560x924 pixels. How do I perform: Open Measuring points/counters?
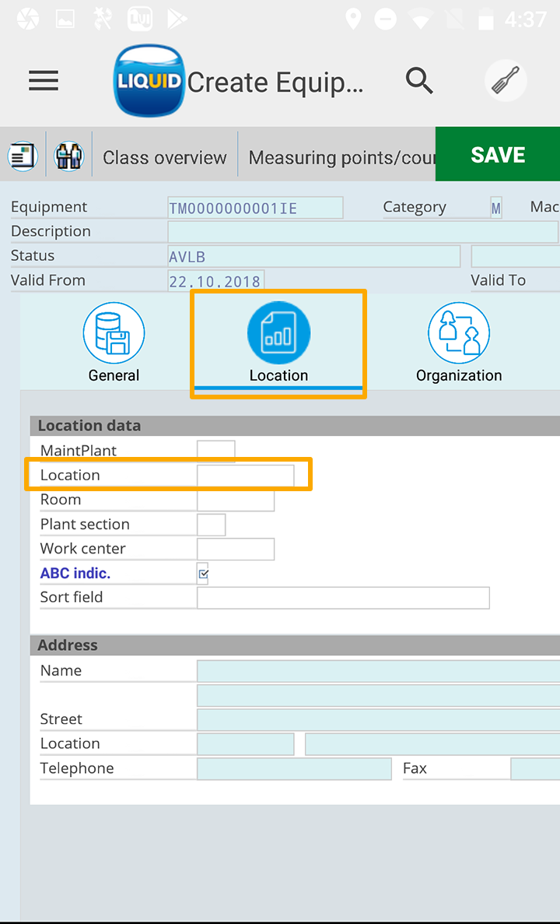(x=341, y=157)
